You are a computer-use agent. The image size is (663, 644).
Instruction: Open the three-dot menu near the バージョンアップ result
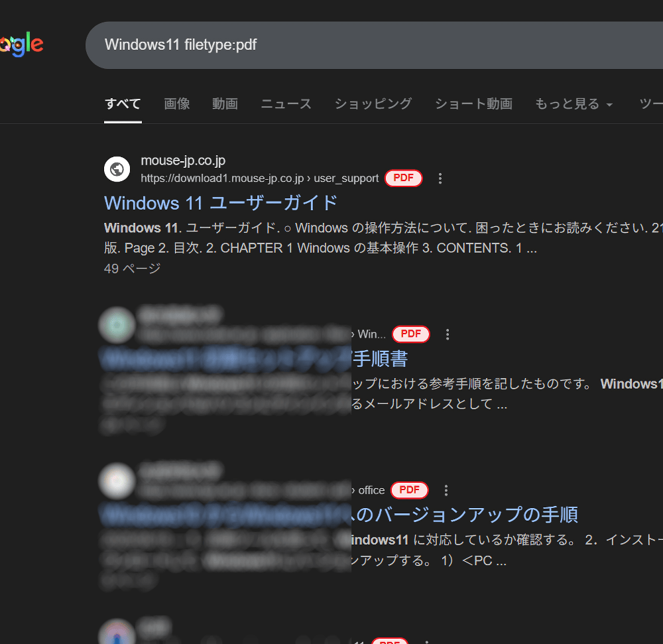click(446, 489)
